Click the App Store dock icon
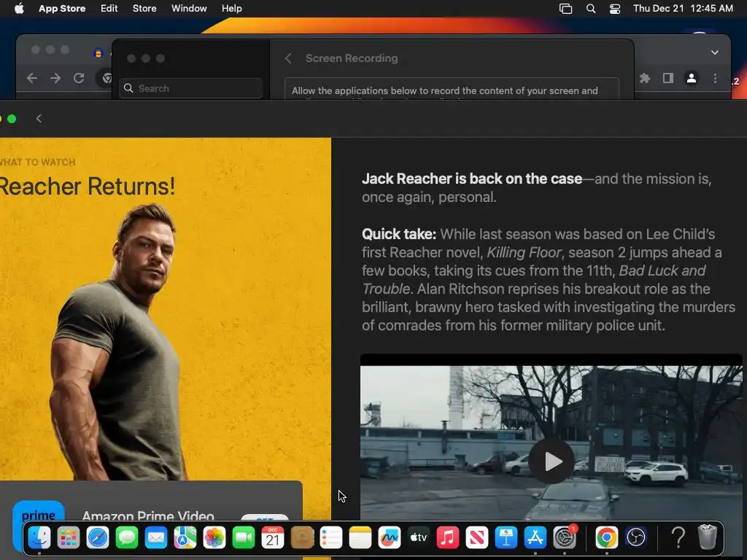This screenshot has width=747, height=560. (535, 538)
